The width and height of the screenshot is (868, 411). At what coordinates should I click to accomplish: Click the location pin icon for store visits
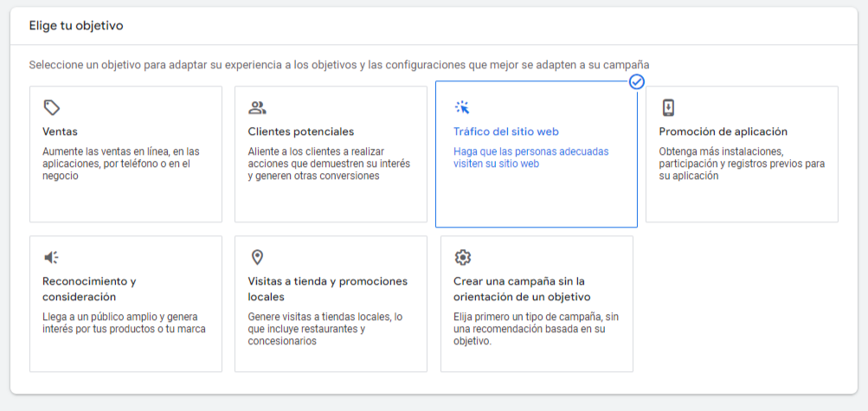coord(257,257)
